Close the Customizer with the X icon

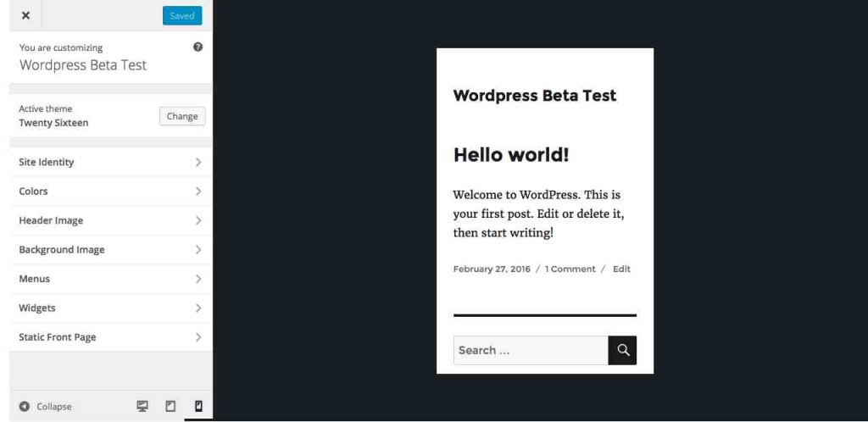pyautogui.click(x=25, y=15)
